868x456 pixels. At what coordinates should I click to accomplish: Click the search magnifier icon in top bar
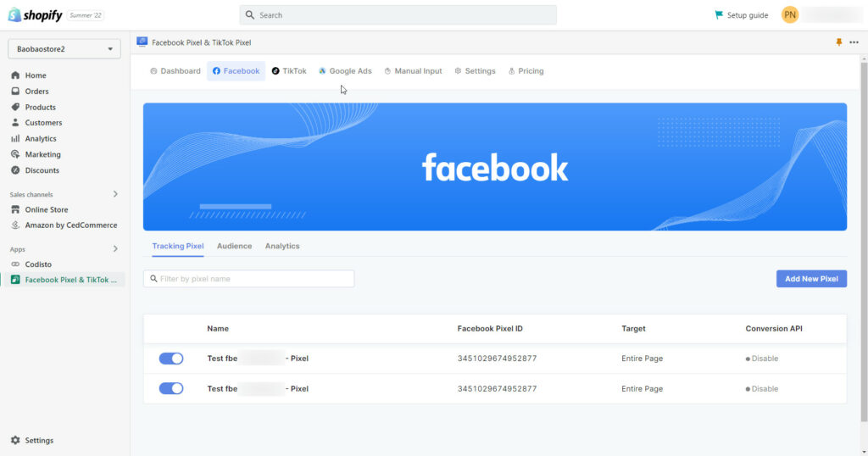250,15
